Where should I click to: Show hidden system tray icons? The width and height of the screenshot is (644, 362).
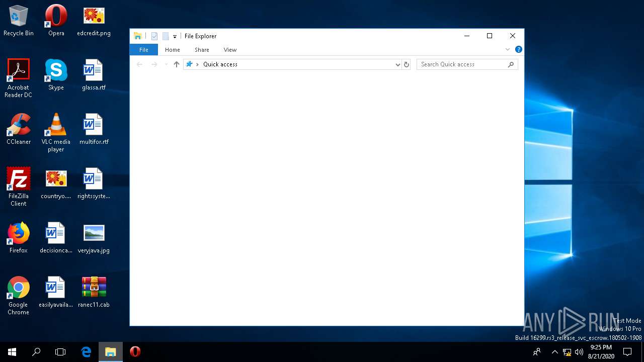pos(554,352)
